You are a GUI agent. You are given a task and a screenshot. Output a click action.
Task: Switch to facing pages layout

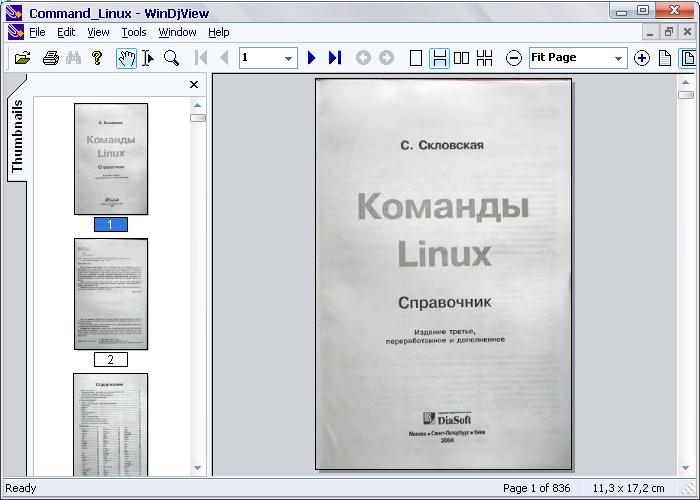pyautogui.click(x=461, y=58)
